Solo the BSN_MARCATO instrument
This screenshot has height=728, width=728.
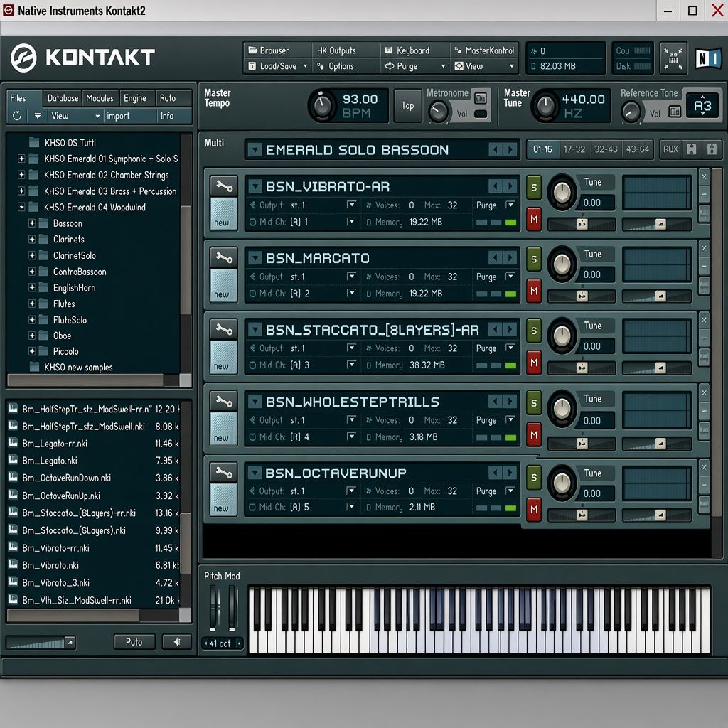tap(534, 259)
